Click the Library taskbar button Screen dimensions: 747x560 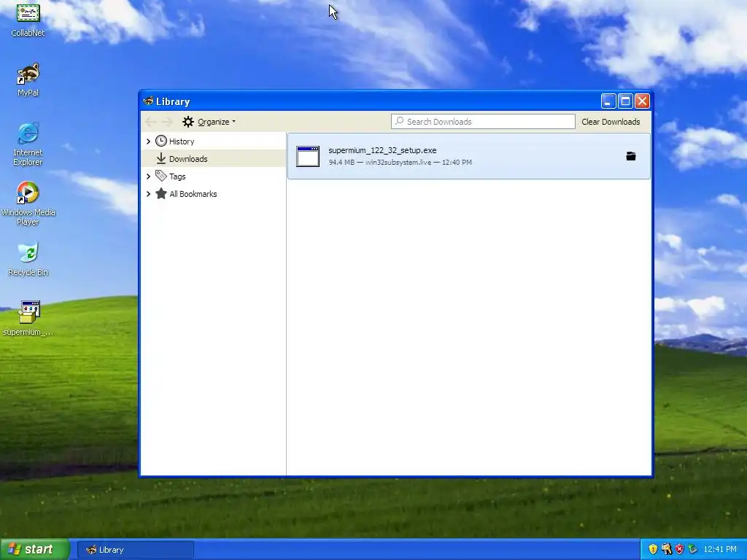[136, 550]
